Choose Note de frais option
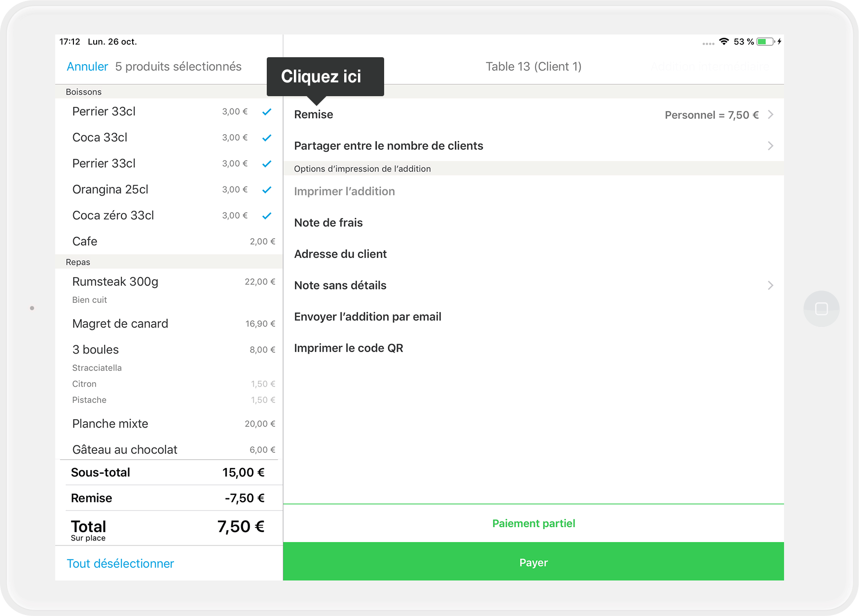The image size is (859, 616). [x=534, y=222]
